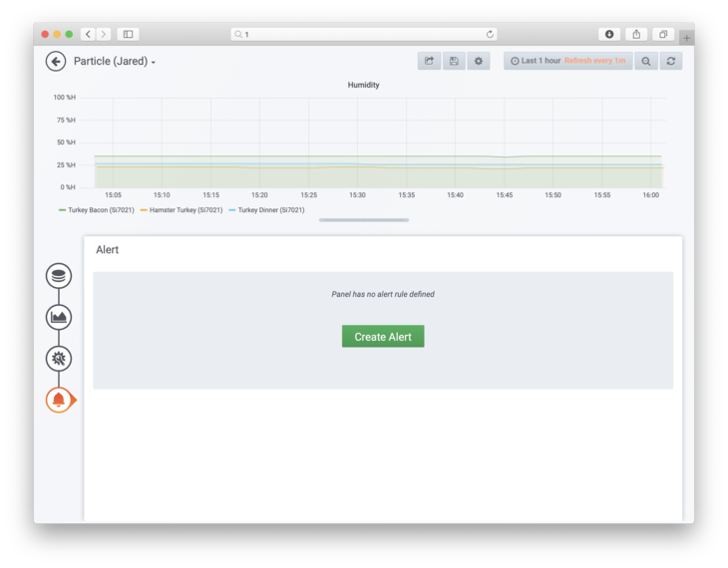Expand the Particle (Jared) dashboard dropdown
The image size is (728, 568).
(x=115, y=62)
